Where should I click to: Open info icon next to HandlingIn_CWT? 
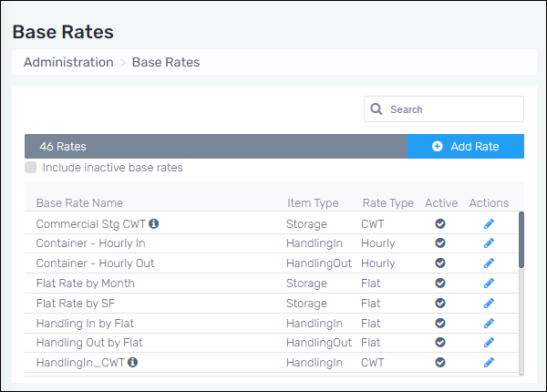(x=132, y=362)
